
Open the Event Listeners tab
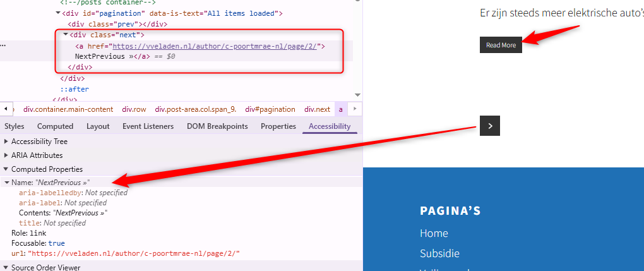pos(148,126)
